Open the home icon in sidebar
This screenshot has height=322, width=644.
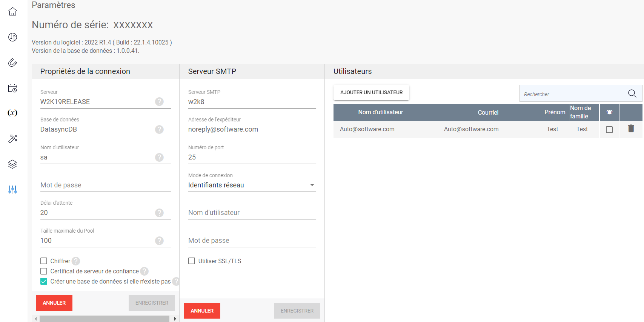point(12,12)
